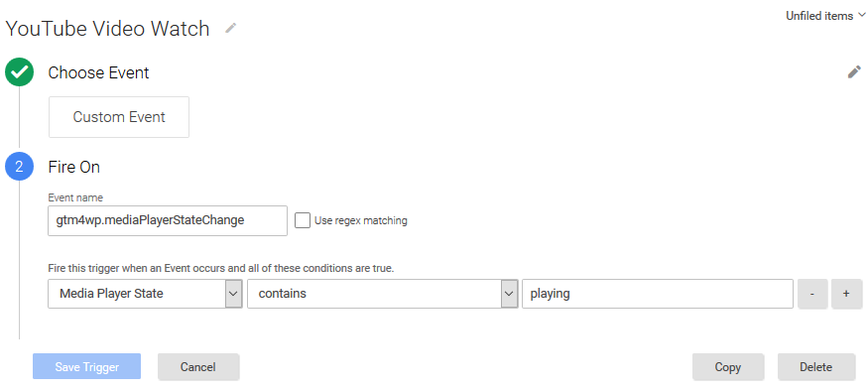Delete the YouTube Video Watch trigger
The width and height of the screenshot is (868, 390).
(816, 367)
